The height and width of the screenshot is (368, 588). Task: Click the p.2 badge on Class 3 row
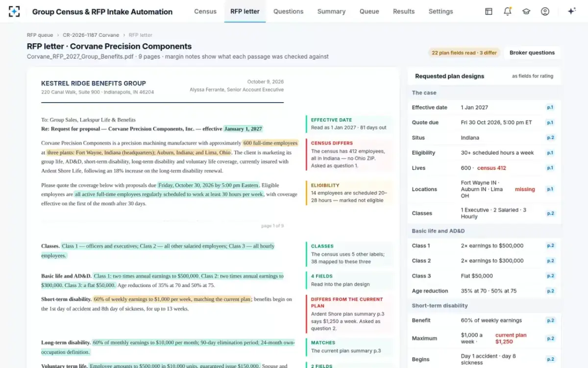click(550, 276)
